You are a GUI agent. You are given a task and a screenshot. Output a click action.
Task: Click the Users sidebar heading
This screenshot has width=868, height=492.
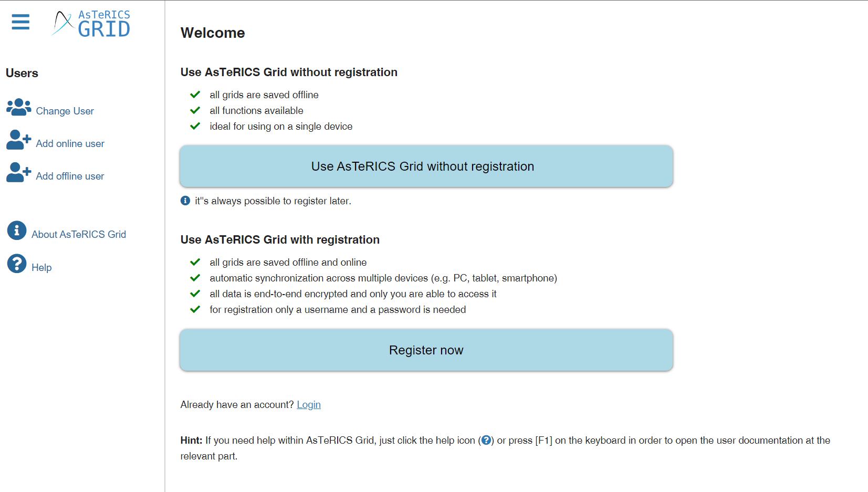pyautogui.click(x=22, y=73)
